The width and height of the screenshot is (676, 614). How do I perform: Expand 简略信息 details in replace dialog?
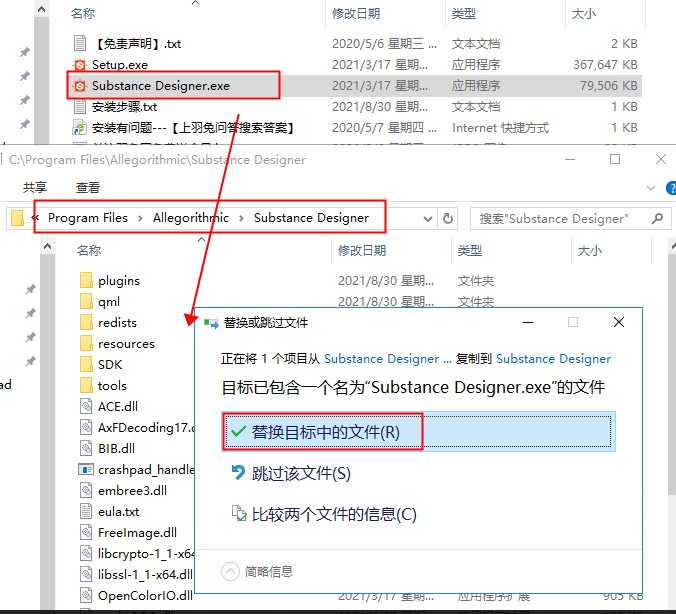click(231, 571)
